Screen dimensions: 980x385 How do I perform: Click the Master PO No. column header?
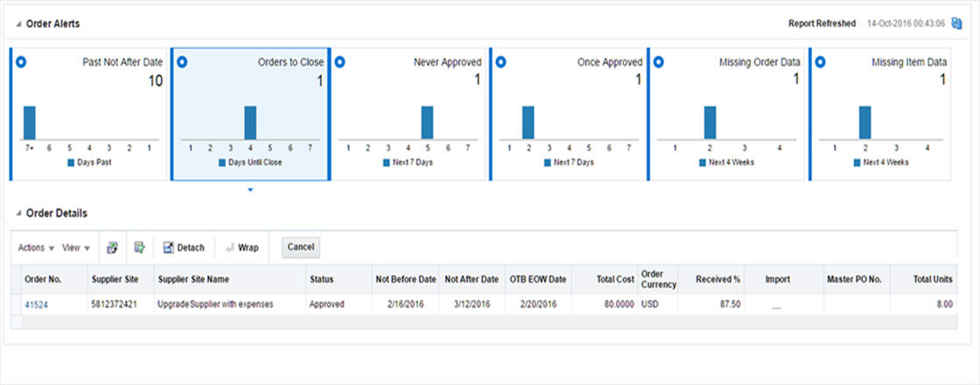[857, 279]
